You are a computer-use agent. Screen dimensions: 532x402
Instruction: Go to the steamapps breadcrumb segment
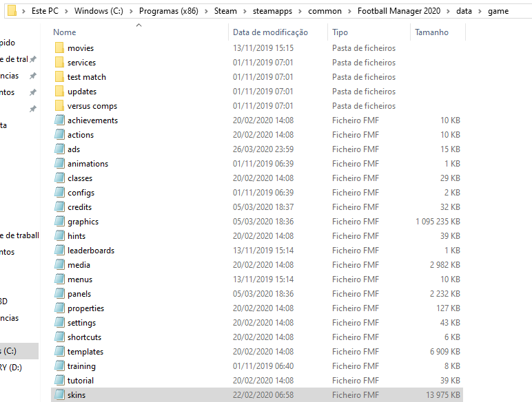pos(272,11)
